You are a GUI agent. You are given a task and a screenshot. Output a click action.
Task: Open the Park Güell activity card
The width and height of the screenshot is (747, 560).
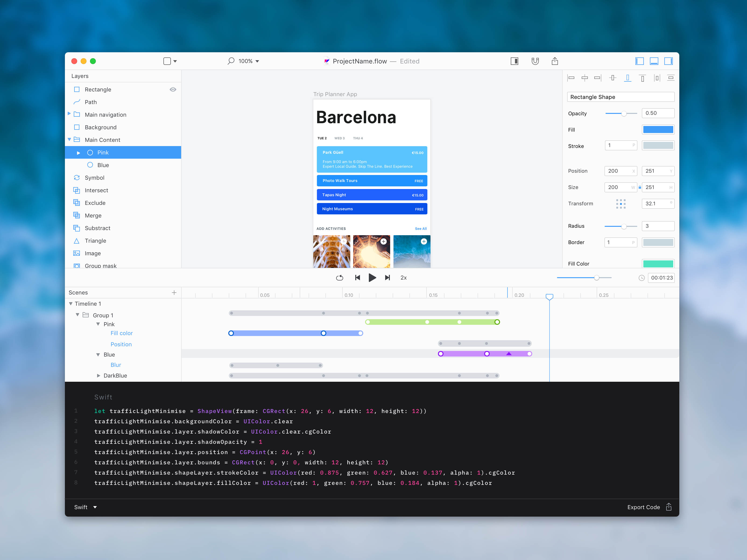[372, 159]
